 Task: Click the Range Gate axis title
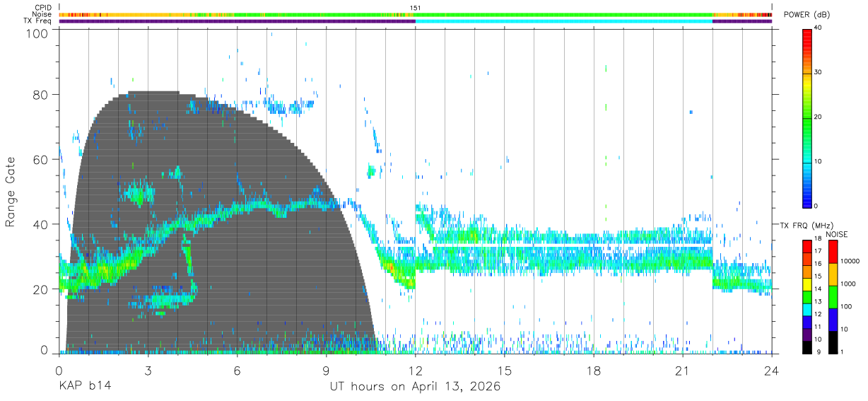pos(11,192)
